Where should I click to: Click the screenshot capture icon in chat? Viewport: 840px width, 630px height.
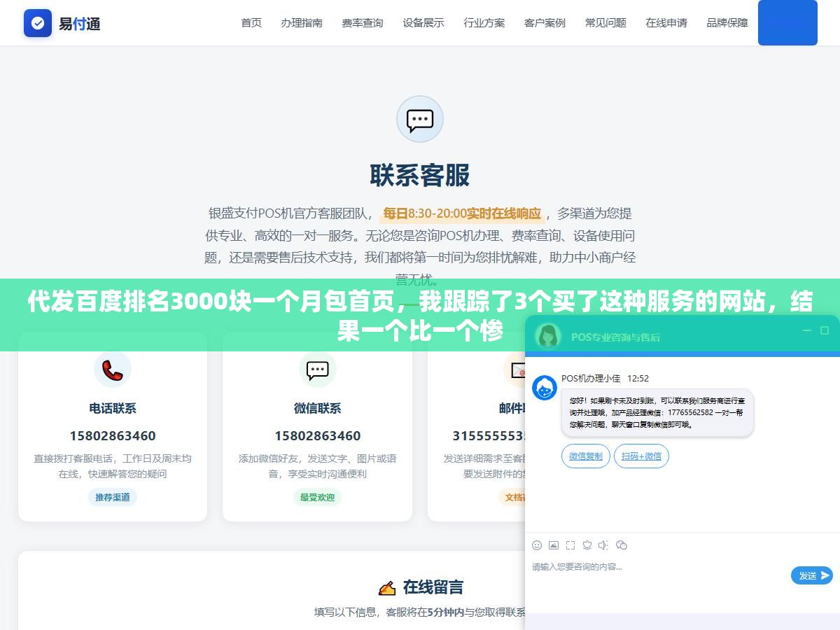[570, 545]
